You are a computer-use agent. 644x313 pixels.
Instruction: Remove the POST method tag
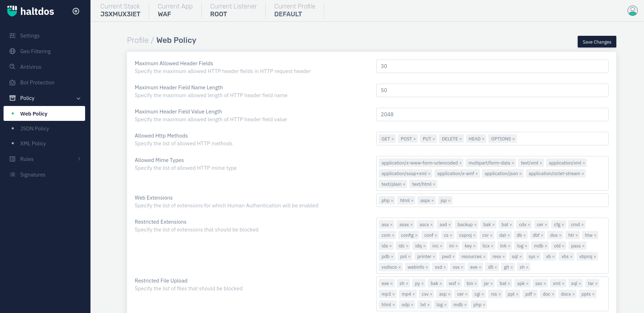click(x=415, y=139)
